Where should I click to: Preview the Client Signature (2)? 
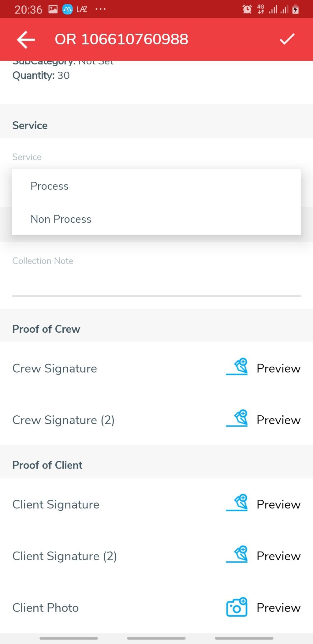(278, 556)
